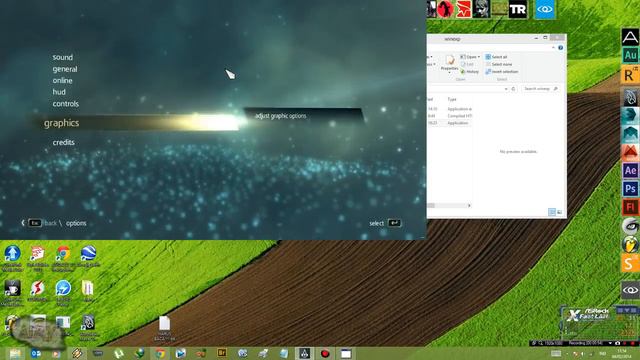
Task: Launch the red silhouette game icon in top dock
Action: [x=445, y=9]
